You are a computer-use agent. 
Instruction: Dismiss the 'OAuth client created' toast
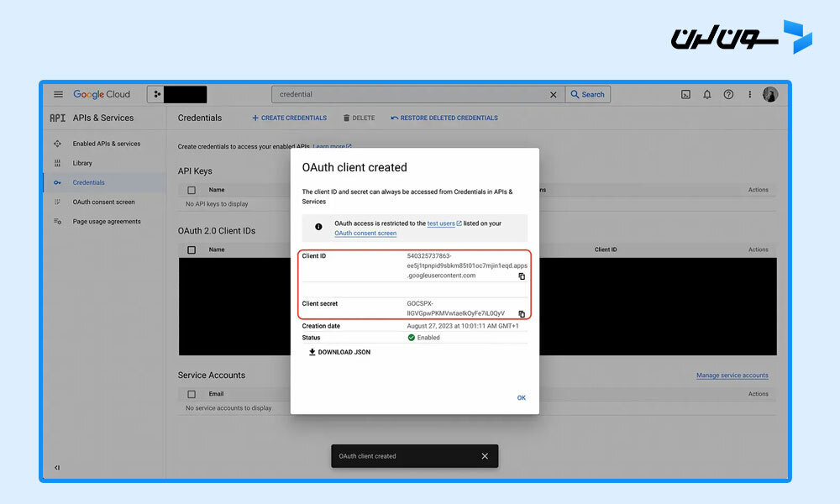coord(485,456)
